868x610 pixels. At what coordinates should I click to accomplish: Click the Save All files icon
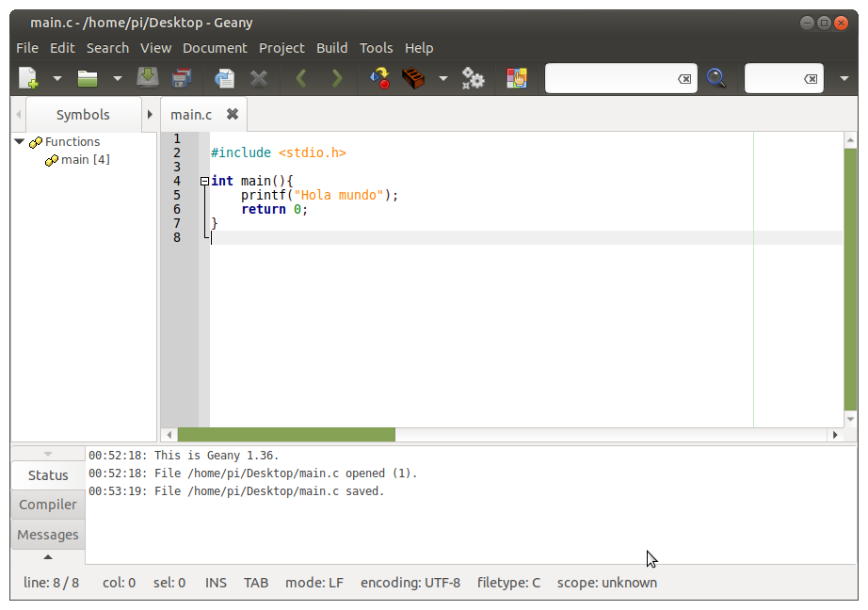coord(182,78)
